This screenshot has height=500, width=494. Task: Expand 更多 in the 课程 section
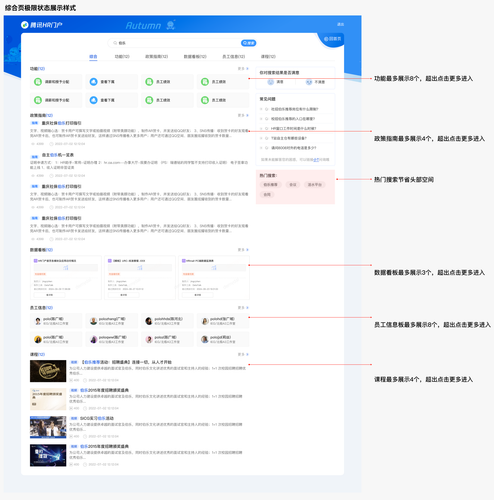(x=243, y=354)
